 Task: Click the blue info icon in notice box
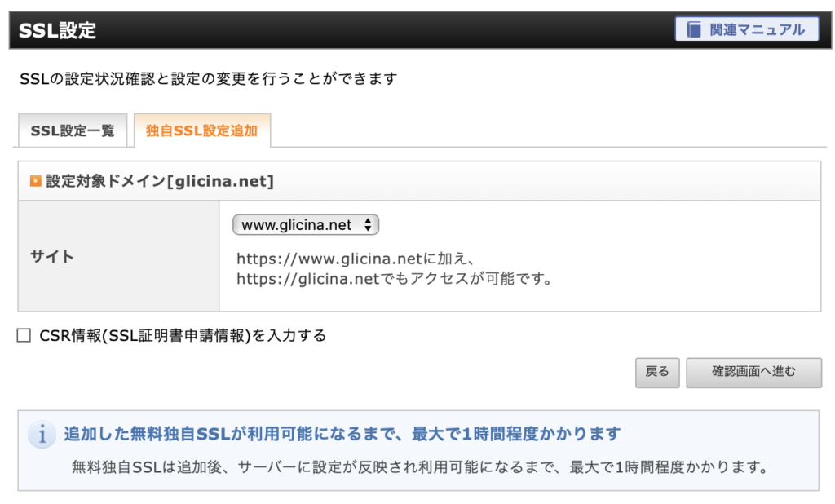[42, 434]
